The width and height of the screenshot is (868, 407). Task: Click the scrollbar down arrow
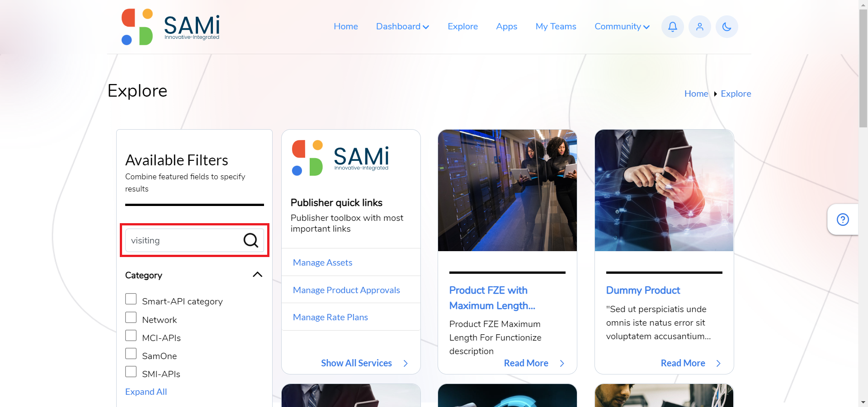tap(863, 402)
